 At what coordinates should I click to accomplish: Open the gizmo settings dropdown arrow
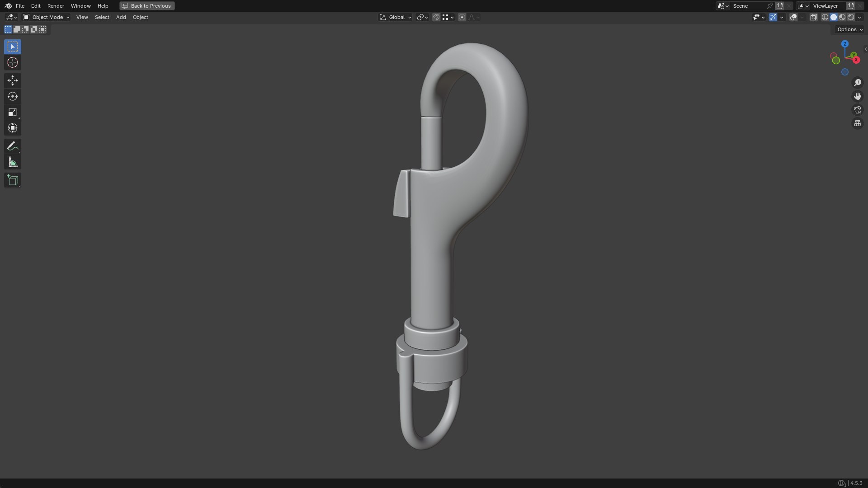[x=782, y=17]
